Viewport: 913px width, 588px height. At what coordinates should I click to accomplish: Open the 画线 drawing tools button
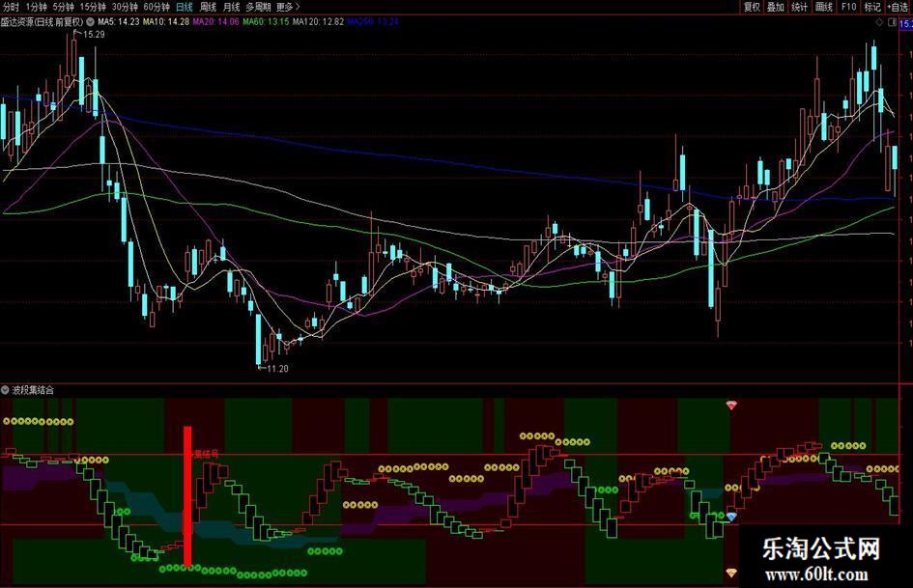[824, 7]
